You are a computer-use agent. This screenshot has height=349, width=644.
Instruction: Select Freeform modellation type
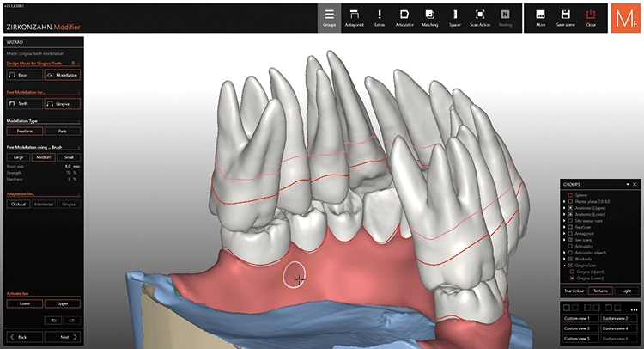pyautogui.click(x=25, y=132)
